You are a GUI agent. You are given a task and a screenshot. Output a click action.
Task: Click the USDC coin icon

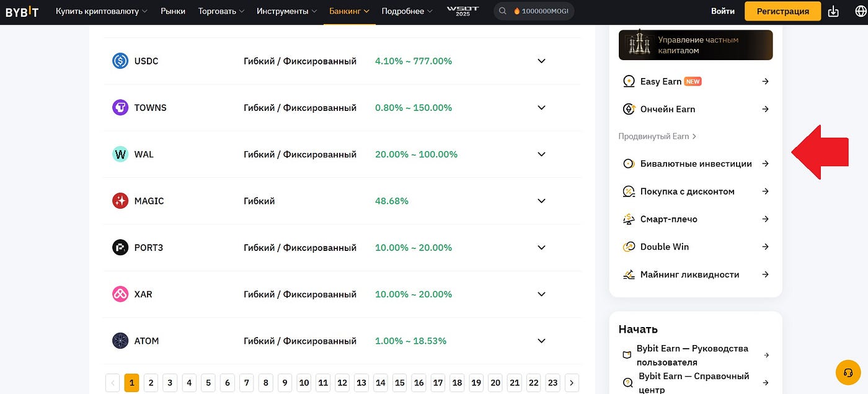pos(120,61)
